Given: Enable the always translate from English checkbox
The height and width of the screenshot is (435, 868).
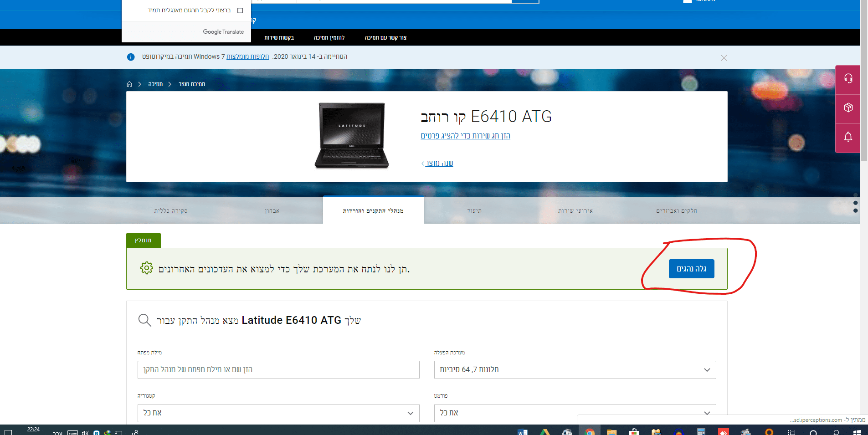Looking at the screenshot, I should click(x=240, y=10).
